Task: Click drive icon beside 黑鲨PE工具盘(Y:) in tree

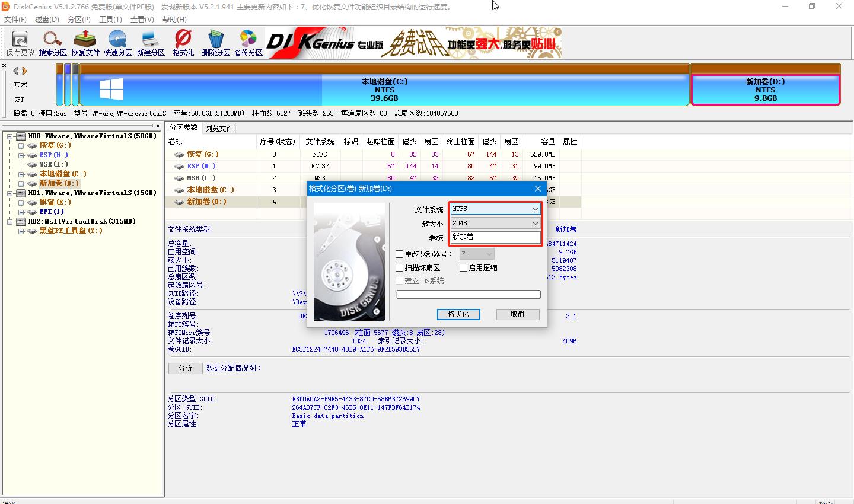Action: [x=32, y=231]
